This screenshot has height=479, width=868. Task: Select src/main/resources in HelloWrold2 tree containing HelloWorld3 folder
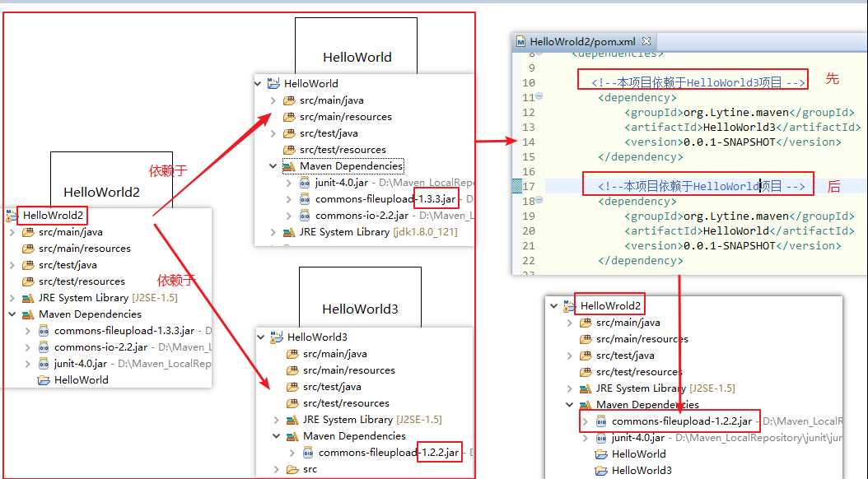(x=642, y=339)
